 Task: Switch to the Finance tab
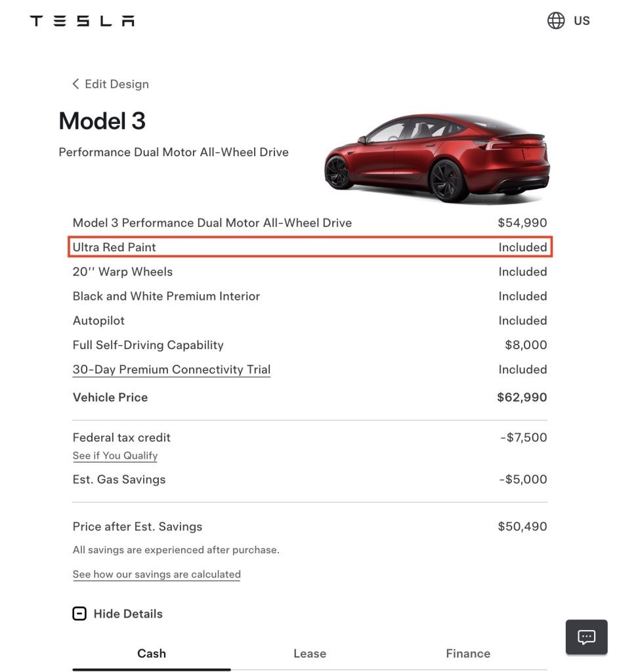pyautogui.click(x=468, y=654)
